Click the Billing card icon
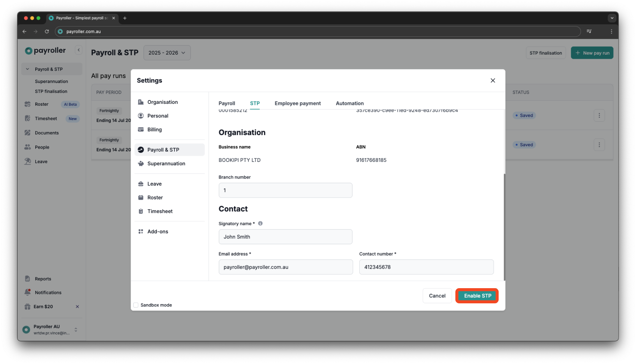The width and height of the screenshot is (636, 364). 141,129
